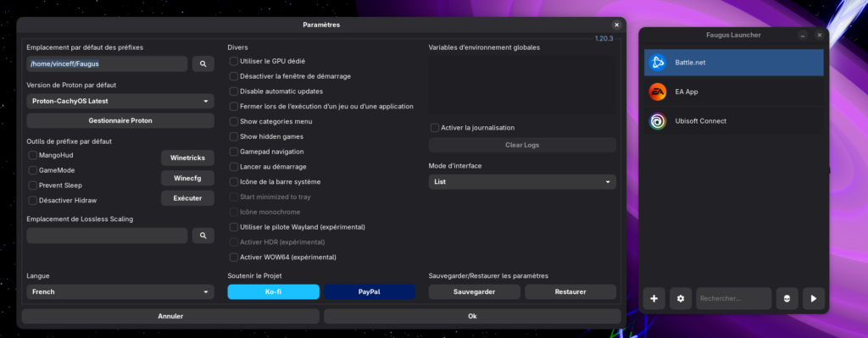Check Désactiver la fenêtre de démarrage
The width and height of the screenshot is (868, 338).
click(x=234, y=76)
